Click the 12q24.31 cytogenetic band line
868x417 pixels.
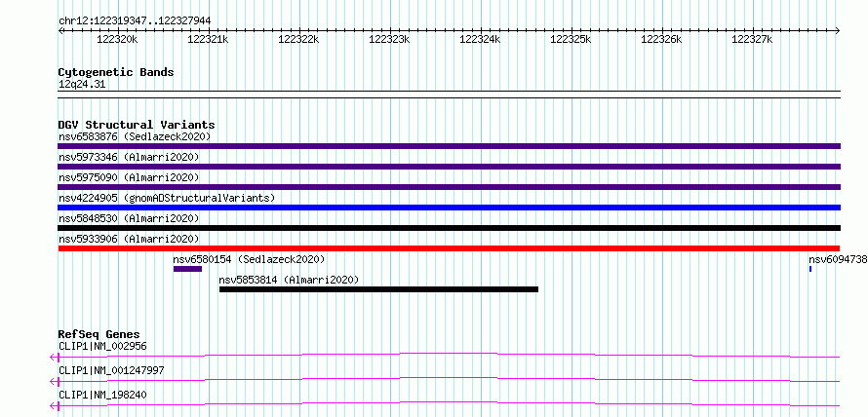click(449, 95)
